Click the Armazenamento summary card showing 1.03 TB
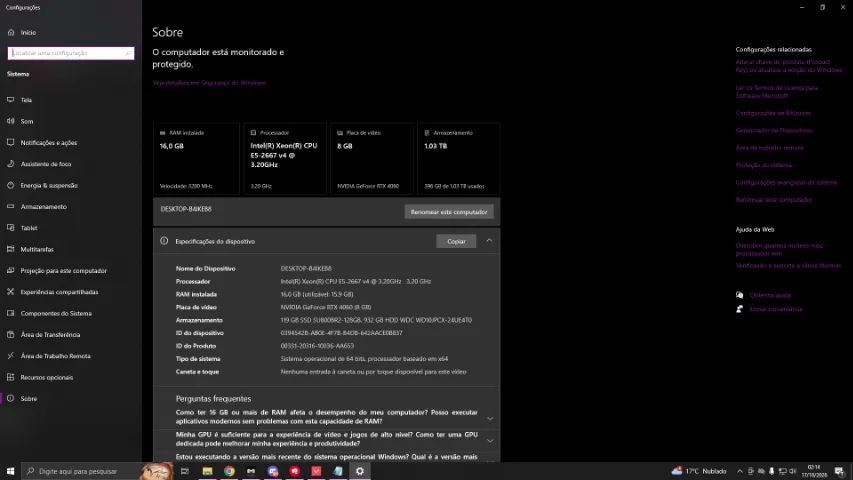 click(459, 158)
